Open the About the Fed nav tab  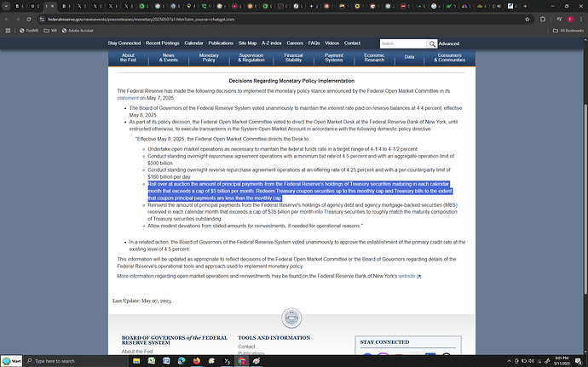[128, 58]
